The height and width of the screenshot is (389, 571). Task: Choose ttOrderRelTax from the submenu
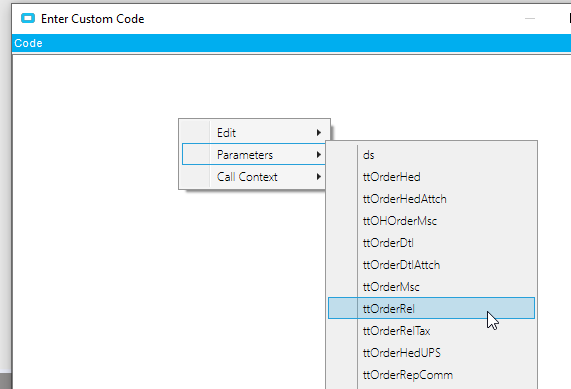pyautogui.click(x=432, y=331)
